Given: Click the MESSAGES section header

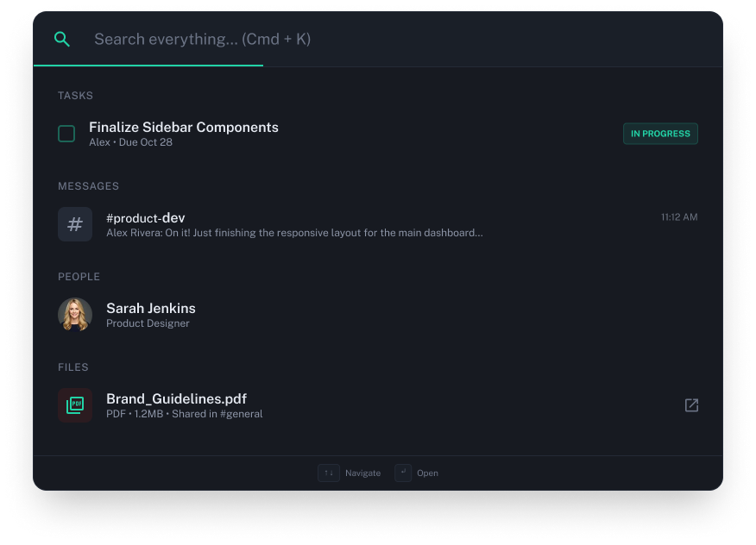Looking at the screenshot, I should (88, 186).
